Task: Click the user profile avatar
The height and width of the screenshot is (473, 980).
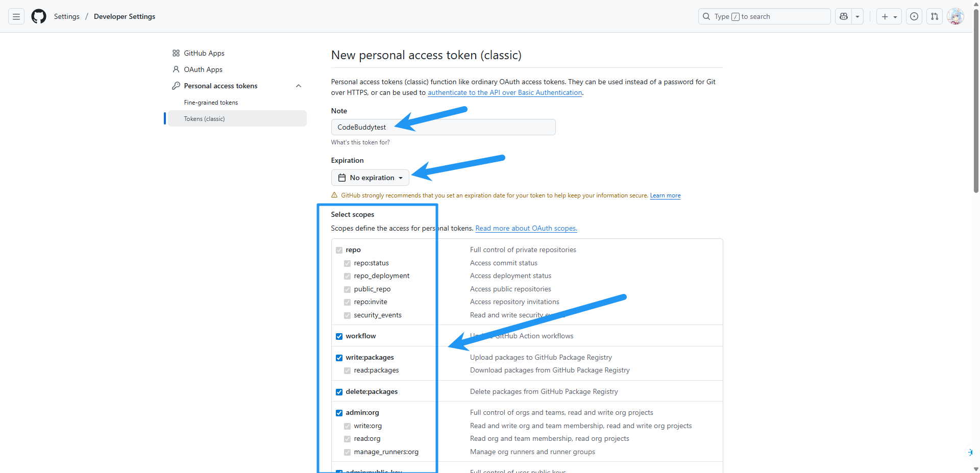Action: coord(955,17)
